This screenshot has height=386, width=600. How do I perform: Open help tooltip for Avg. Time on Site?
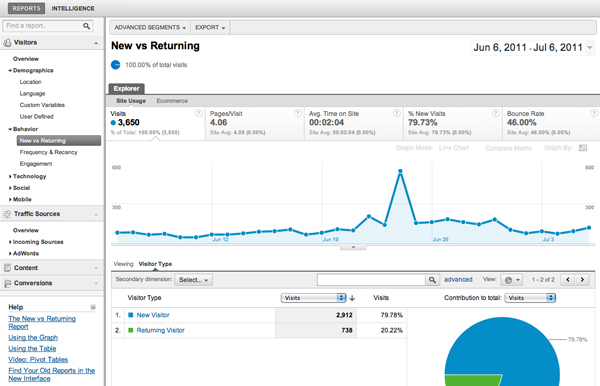click(x=397, y=113)
